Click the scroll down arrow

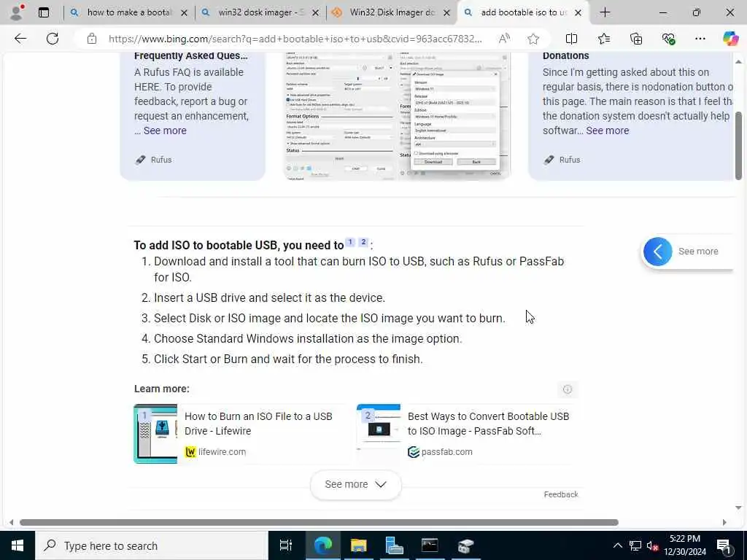point(738,507)
